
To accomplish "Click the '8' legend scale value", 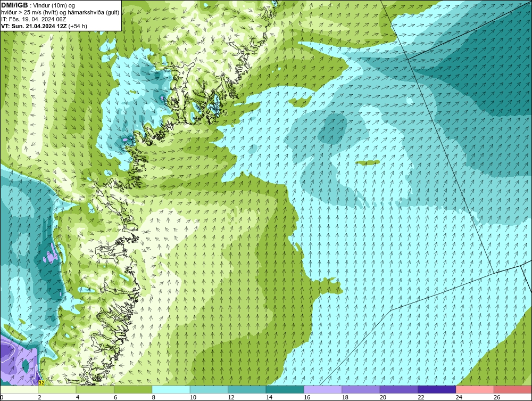I will [x=154, y=397].
